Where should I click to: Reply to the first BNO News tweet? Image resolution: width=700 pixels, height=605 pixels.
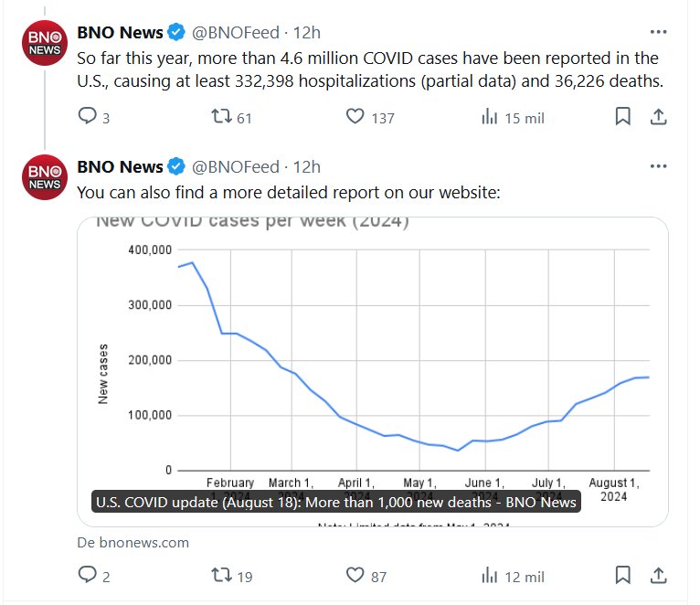coord(88,117)
